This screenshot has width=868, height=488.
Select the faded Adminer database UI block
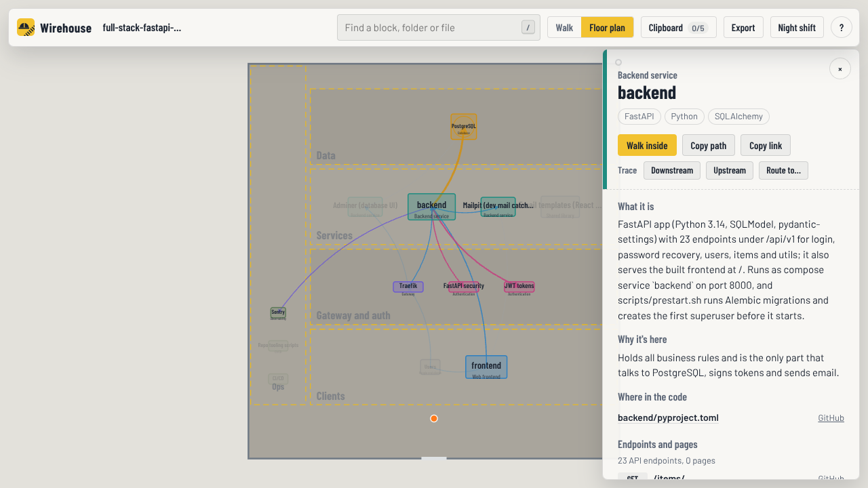click(x=366, y=207)
